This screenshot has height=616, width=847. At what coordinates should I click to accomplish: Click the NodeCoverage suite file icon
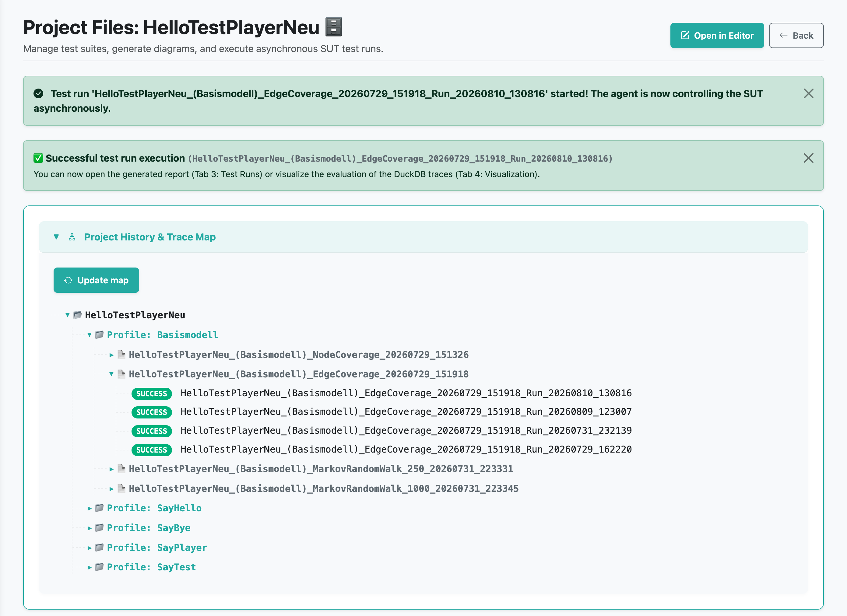pos(121,354)
